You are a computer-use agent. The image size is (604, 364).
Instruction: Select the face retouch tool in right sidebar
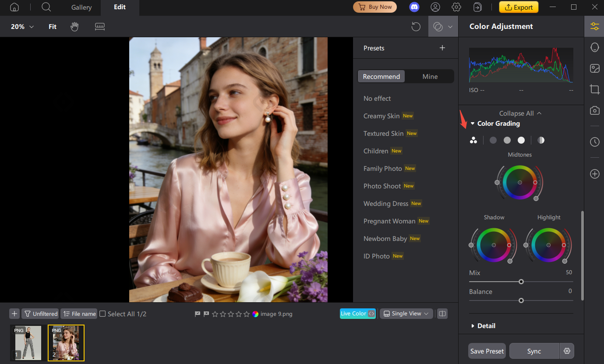[594, 47]
